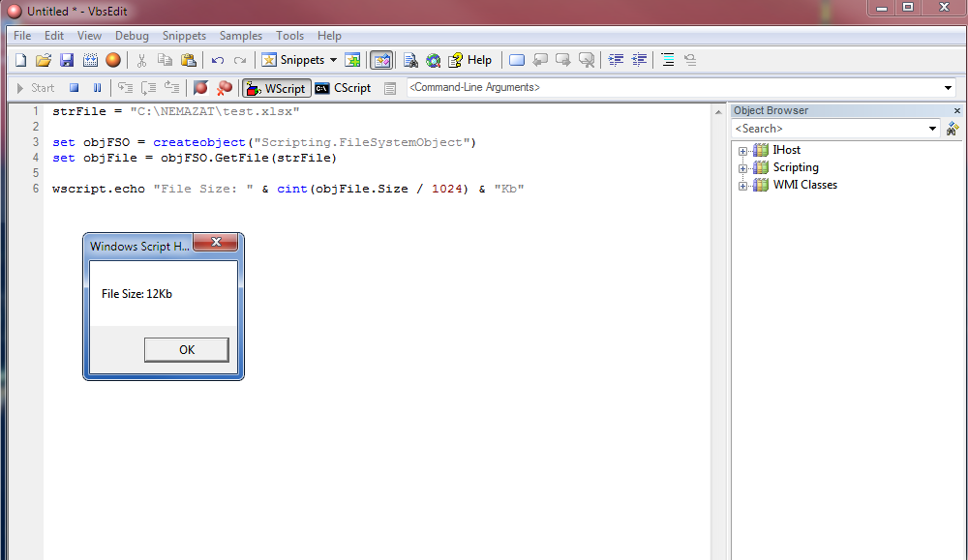
Task: Open a script with the folder icon
Action: click(x=44, y=60)
